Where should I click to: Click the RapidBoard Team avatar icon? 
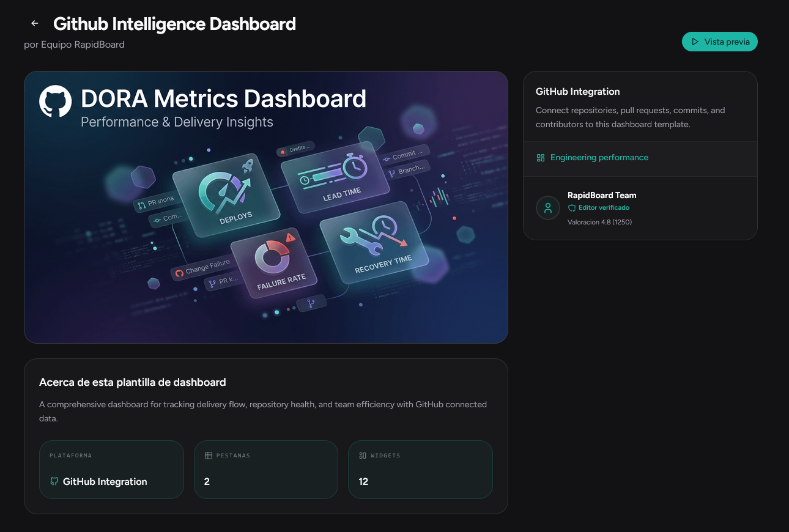tap(548, 208)
